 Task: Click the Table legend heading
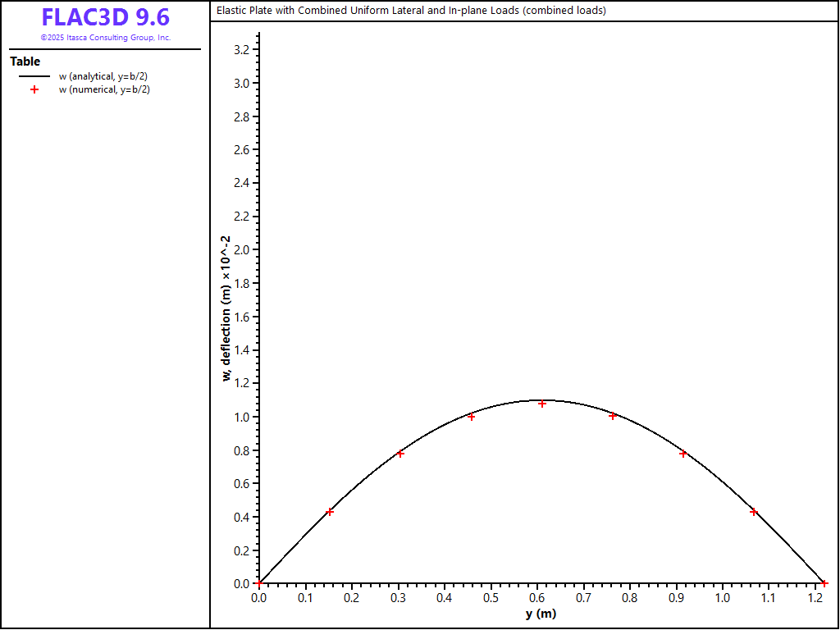(25, 62)
